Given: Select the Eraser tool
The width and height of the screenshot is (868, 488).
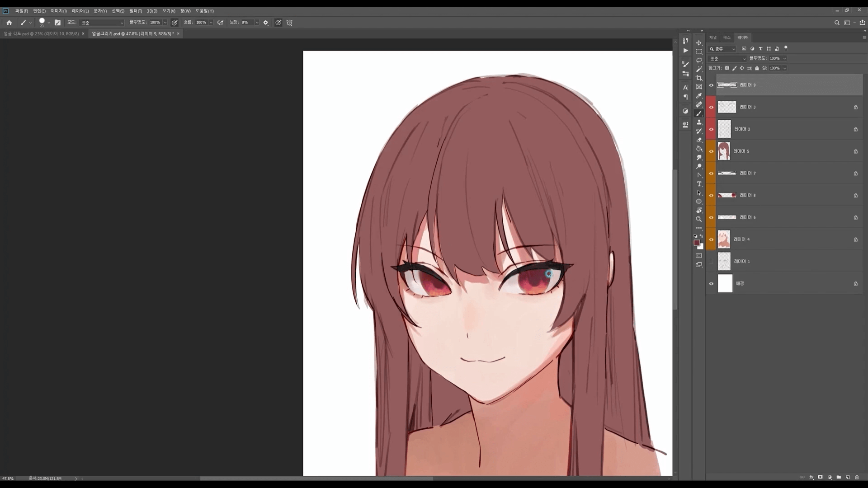Looking at the screenshot, I should 699,140.
